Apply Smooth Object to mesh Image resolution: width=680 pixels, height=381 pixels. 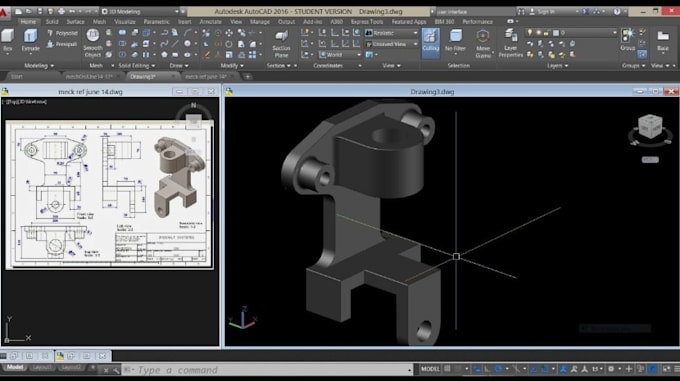[92, 43]
